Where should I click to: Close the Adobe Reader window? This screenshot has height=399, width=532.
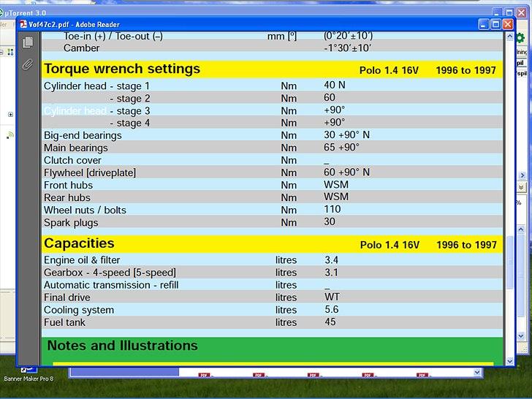(x=508, y=24)
